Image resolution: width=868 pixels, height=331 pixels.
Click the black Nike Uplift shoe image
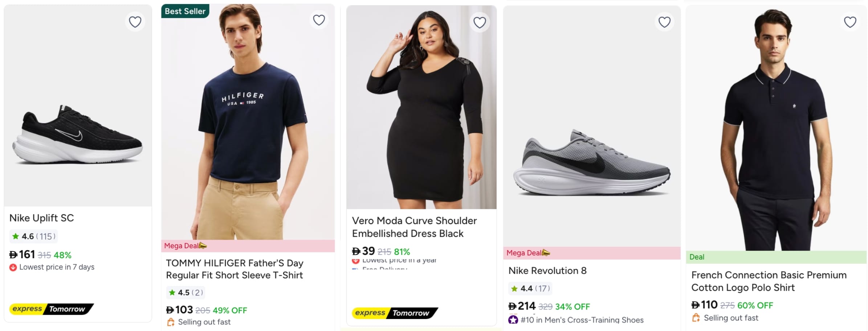coord(78,136)
